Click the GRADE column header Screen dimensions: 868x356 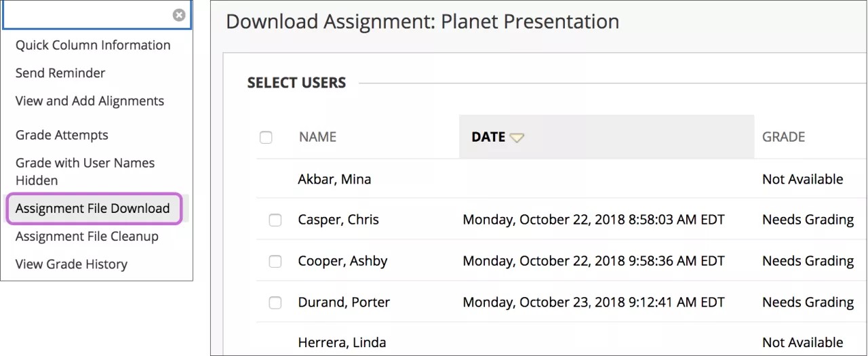click(783, 137)
